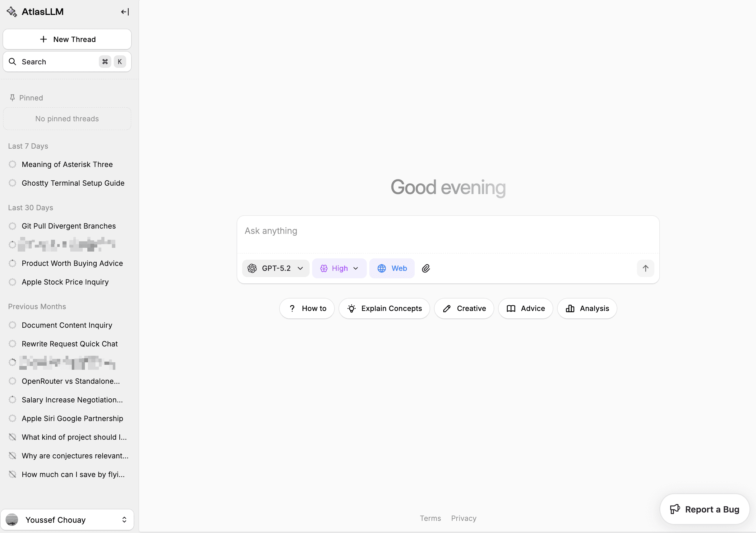
Task: Click the circle icon next to Ghostty Terminal Setup Guide
Action: (x=12, y=183)
